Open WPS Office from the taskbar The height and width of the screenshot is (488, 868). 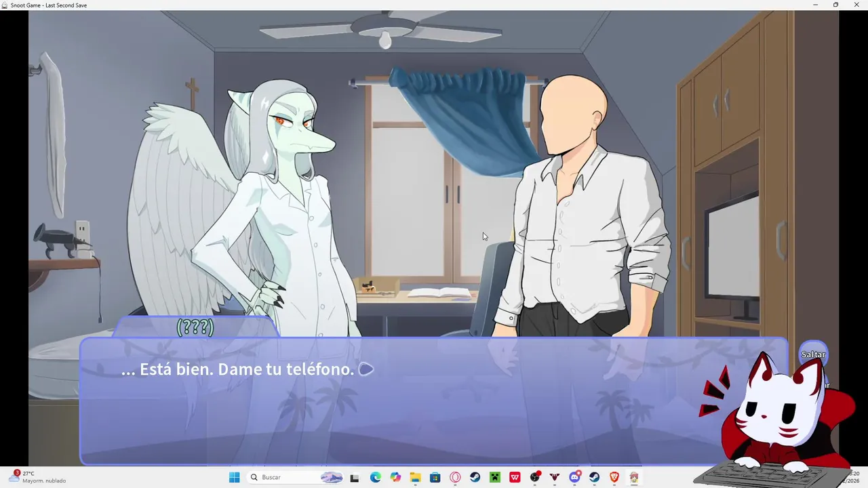pyautogui.click(x=515, y=477)
